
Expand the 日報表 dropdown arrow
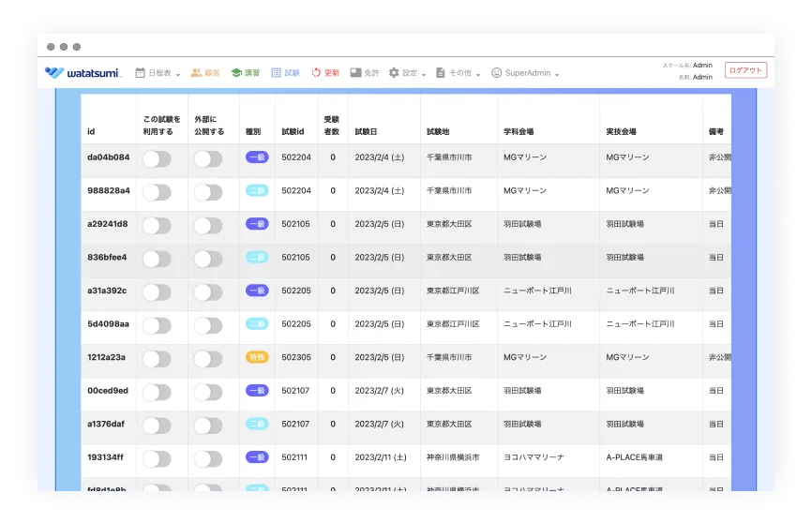[178, 74]
